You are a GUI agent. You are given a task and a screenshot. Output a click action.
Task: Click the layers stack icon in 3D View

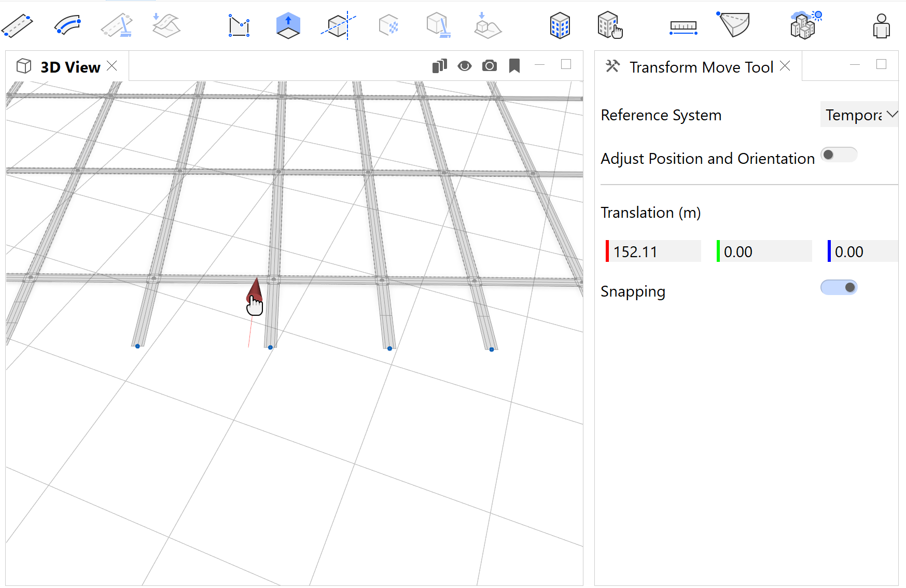439,66
